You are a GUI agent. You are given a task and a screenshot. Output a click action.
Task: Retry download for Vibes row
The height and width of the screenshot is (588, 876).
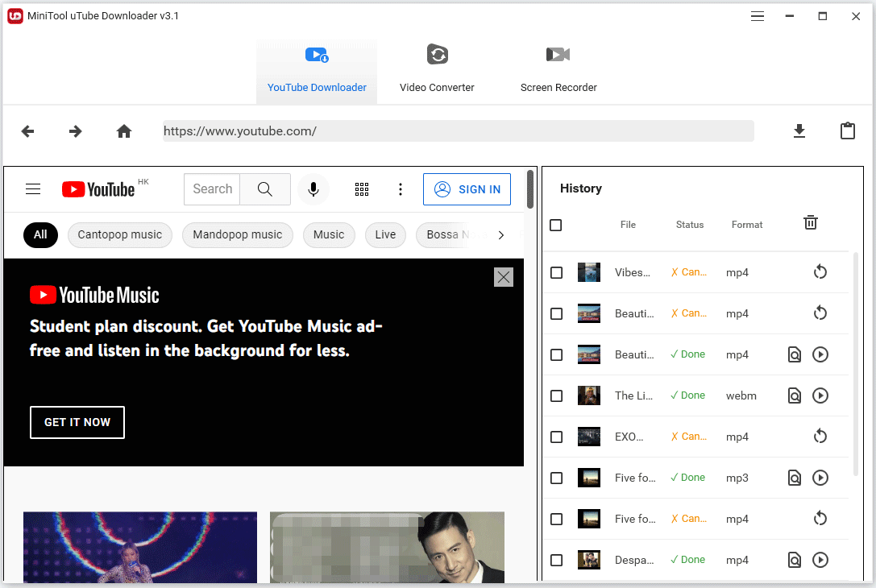pos(820,272)
